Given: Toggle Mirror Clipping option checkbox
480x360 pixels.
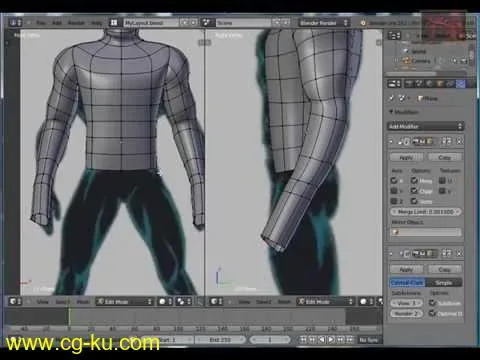Looking at the screenshot, I should point(414,191).
